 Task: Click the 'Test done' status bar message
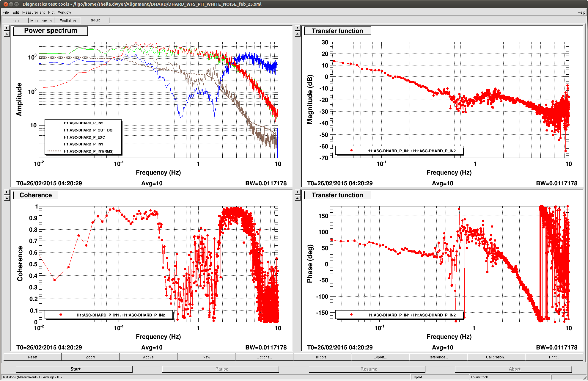32,377
